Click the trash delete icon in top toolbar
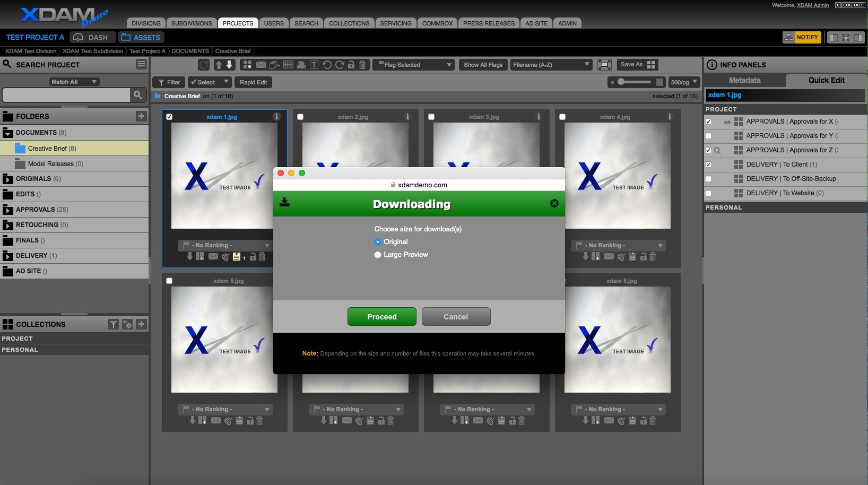Viewport: 868px width, 485px height. click(362, 65)
